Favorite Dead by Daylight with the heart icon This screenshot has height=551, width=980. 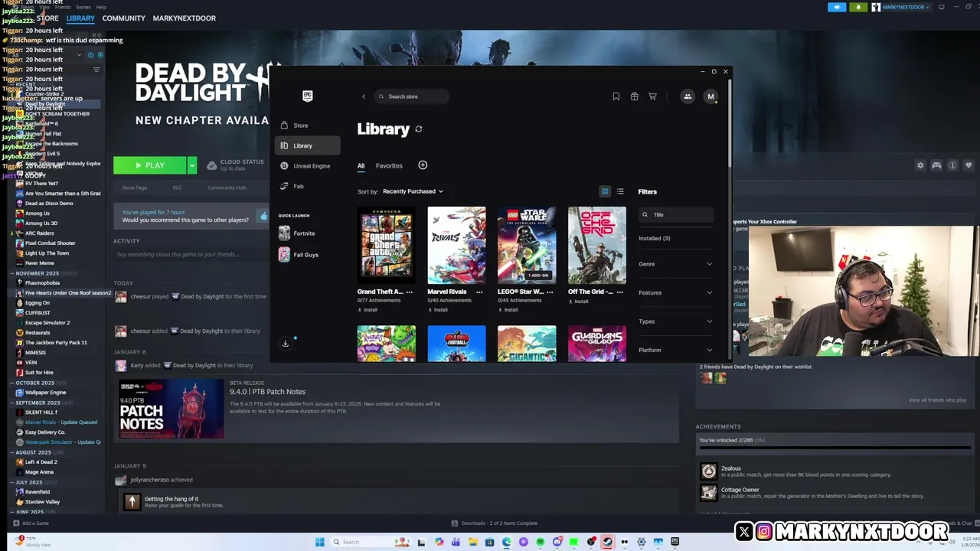coord(969,165)
